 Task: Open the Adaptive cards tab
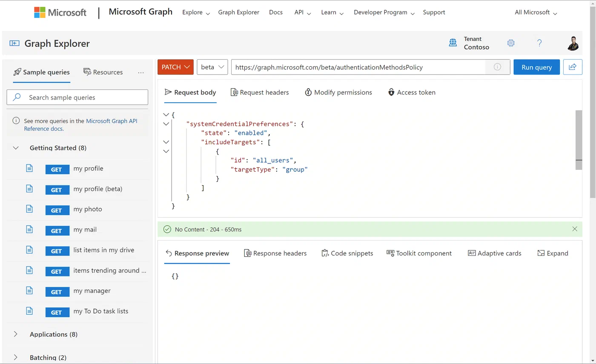coord(494,253)
